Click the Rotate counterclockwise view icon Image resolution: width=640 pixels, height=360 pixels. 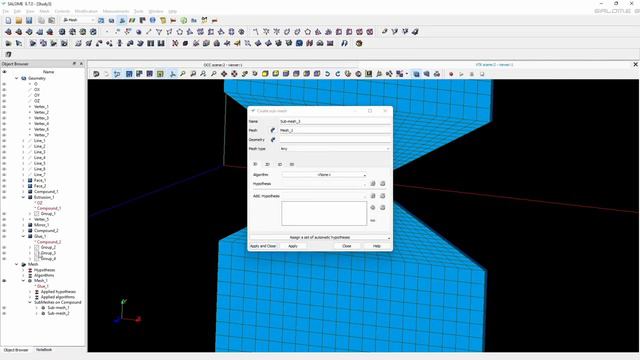[327, 74]
